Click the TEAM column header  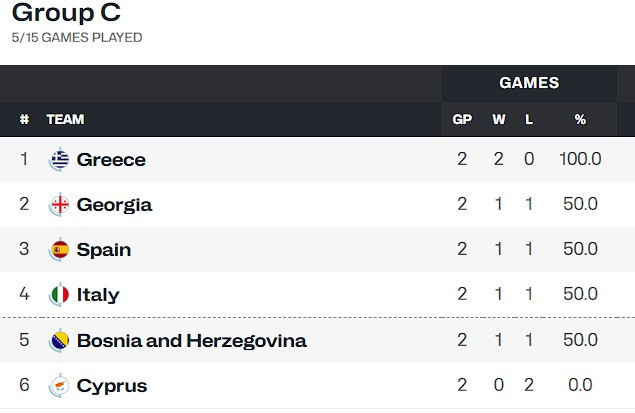coord(65,120)
